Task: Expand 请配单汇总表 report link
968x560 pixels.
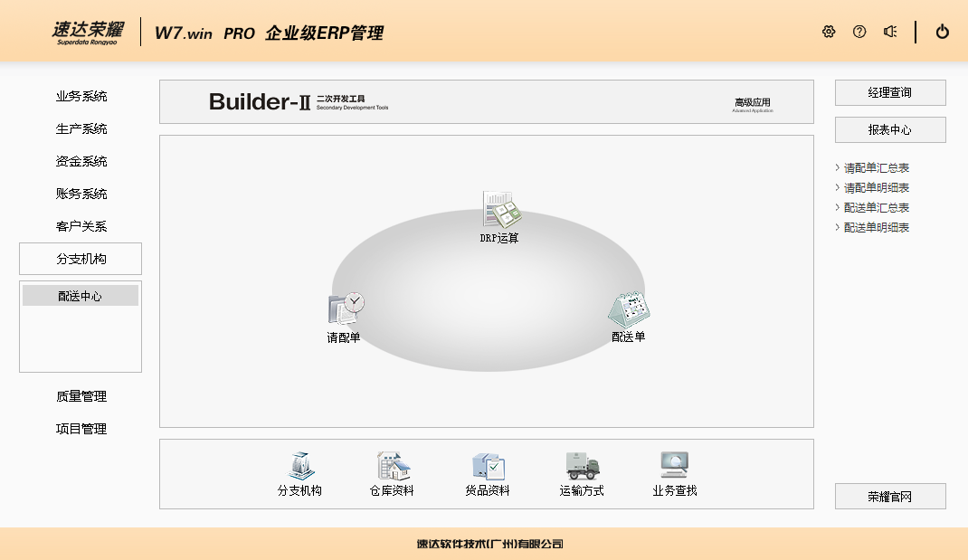Action: pos(876,168)
